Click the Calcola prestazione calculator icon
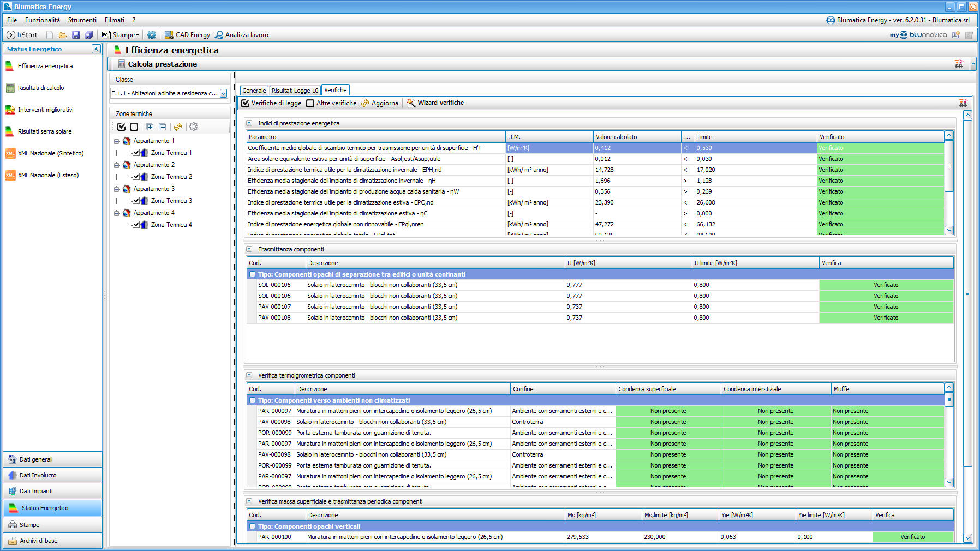 (121, 64)
